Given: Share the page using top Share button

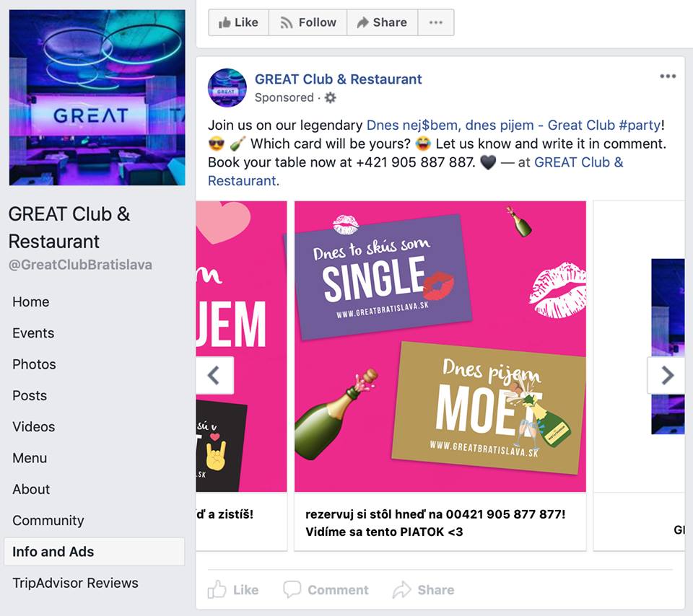Looking at the screenshot, I should click(381, 22).
